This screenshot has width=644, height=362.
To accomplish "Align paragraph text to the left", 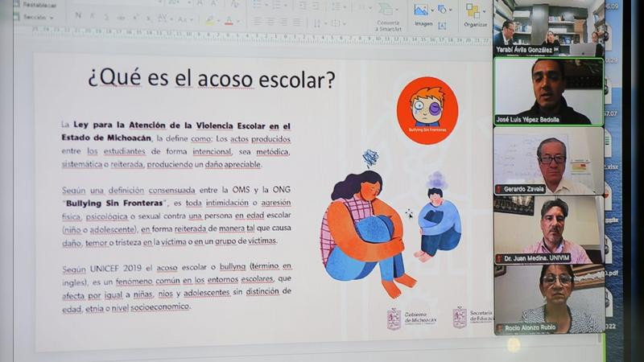I will (257, 22).
